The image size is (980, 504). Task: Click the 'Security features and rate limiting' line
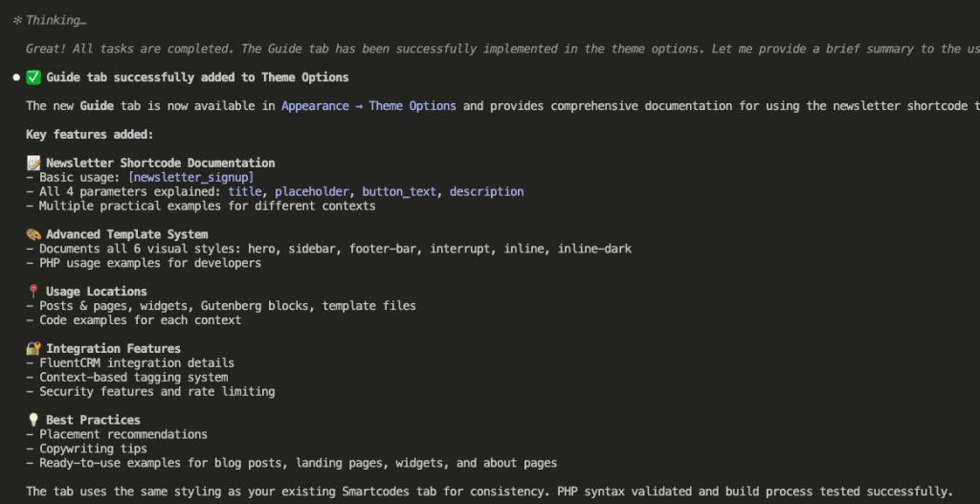pyautogui.click(x=150, y=391)
